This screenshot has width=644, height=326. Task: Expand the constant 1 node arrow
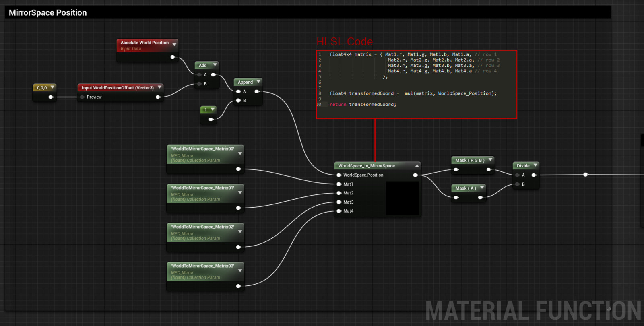coord(213,109)
